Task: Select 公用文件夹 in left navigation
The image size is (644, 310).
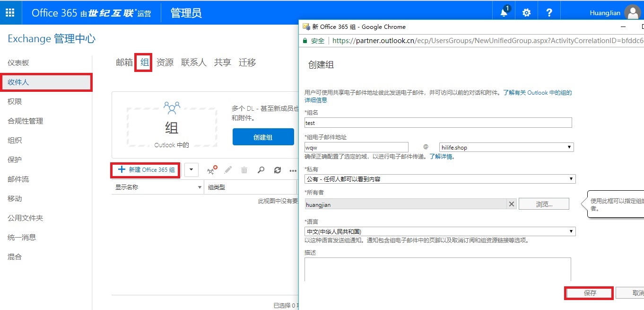Action: coord(26,218)
